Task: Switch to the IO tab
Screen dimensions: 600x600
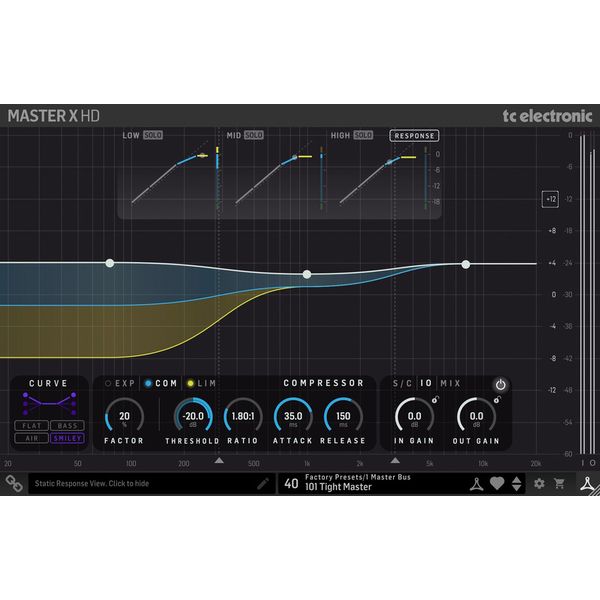Action: [x=426, y=383]
